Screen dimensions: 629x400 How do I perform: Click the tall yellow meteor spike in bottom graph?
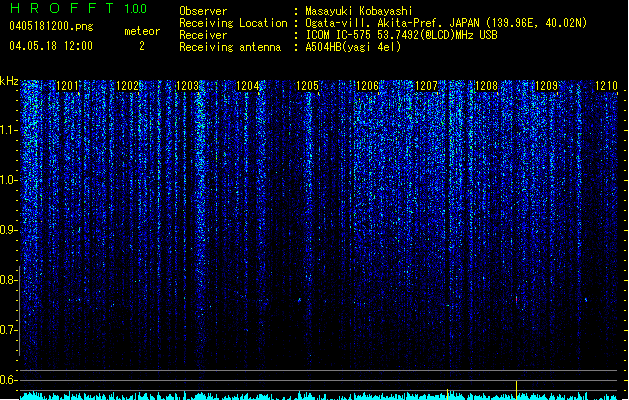516,390
